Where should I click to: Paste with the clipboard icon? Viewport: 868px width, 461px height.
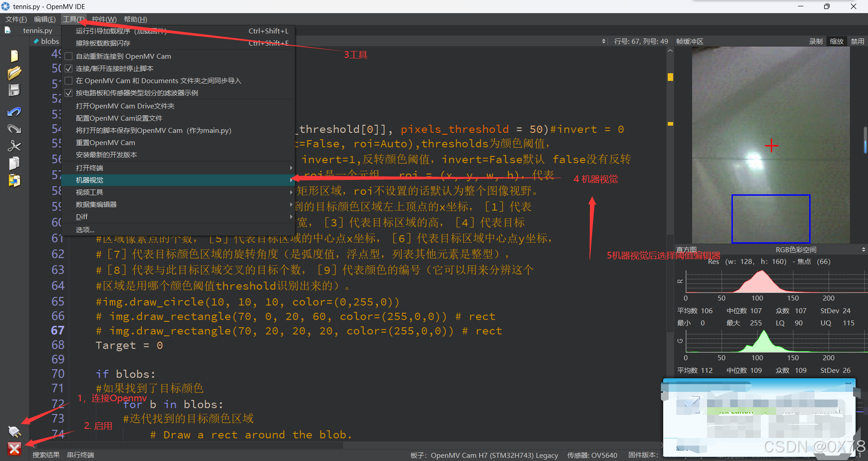(x=14, y=180)
